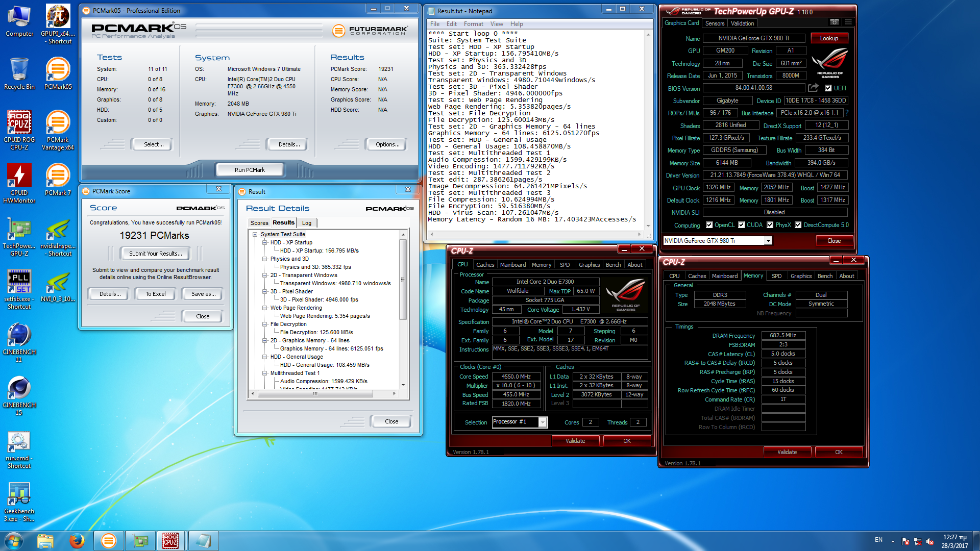Viewport: 980px width, 551px height.
Task: Open GPU-Z hamburger menu icon
Action: 848,22
